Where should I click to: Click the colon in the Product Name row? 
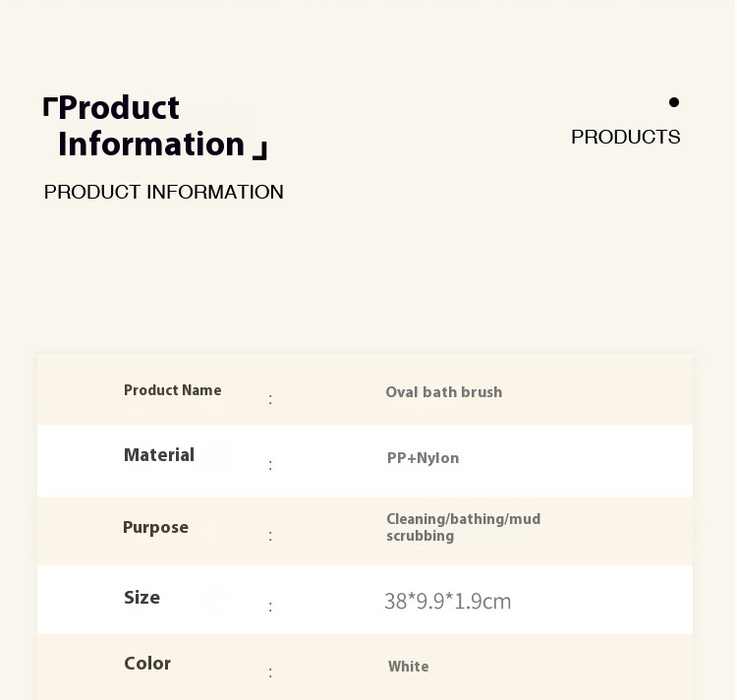tap(270, 400)
